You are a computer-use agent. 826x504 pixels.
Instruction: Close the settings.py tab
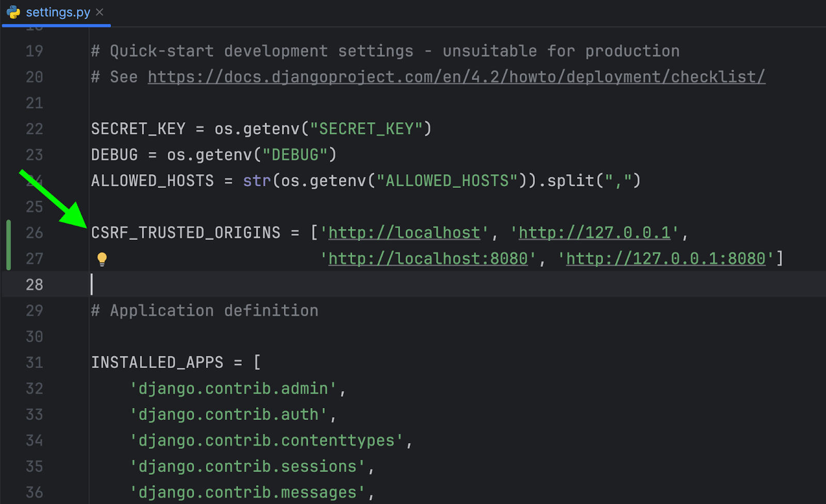tap(100, 12)
